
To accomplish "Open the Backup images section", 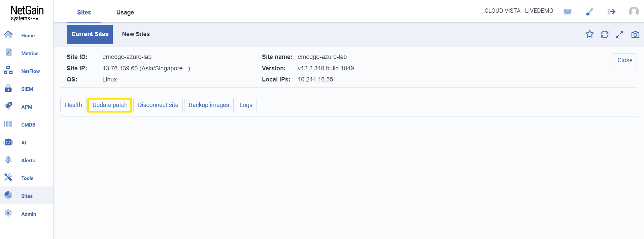I will click(209, 105).
